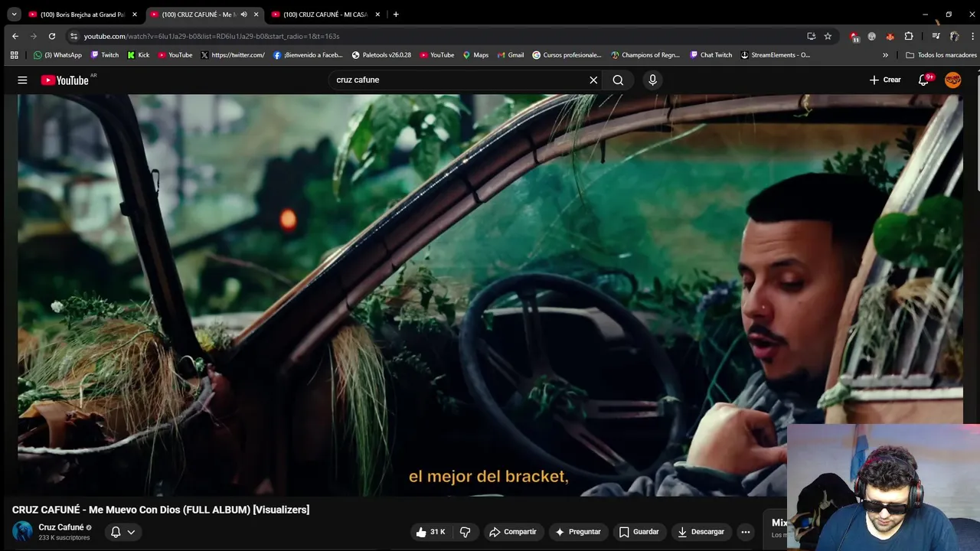Open the Preguntar AI button
This screenshot has width=980, height=551.
[x=579, y=532]
